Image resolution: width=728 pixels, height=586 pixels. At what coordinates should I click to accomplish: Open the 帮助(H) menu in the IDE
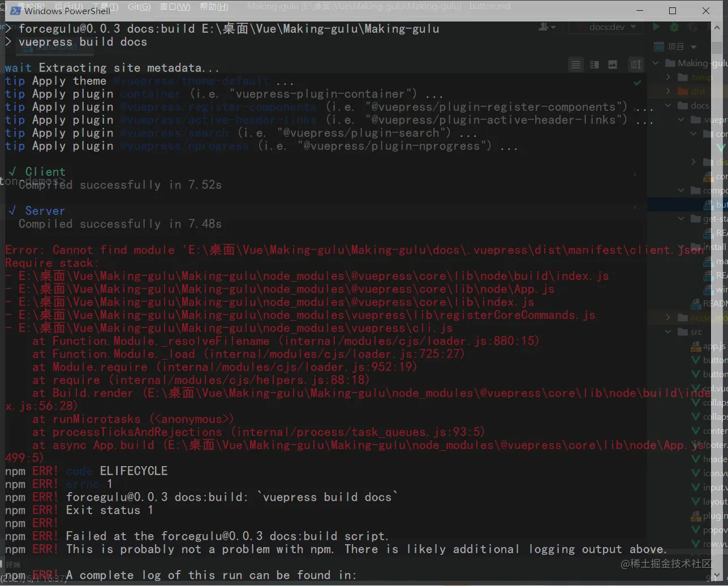click(x=214, y=7)
